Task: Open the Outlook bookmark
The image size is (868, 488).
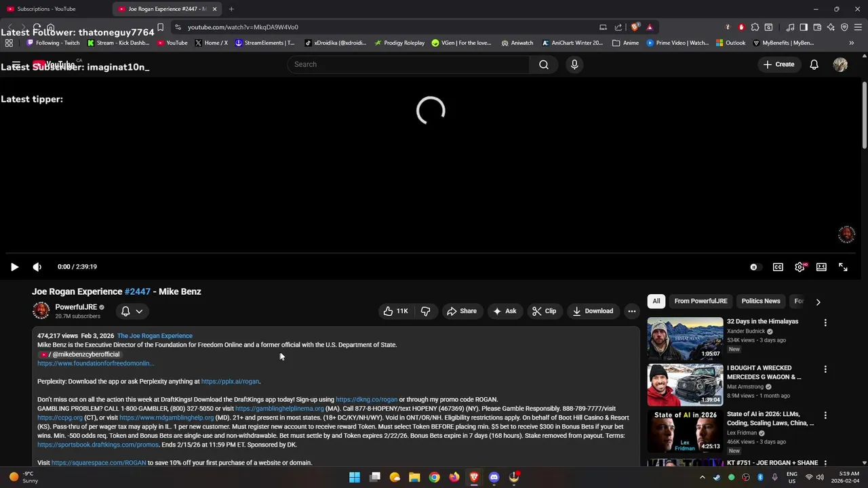Action: [x=730, y=43]
